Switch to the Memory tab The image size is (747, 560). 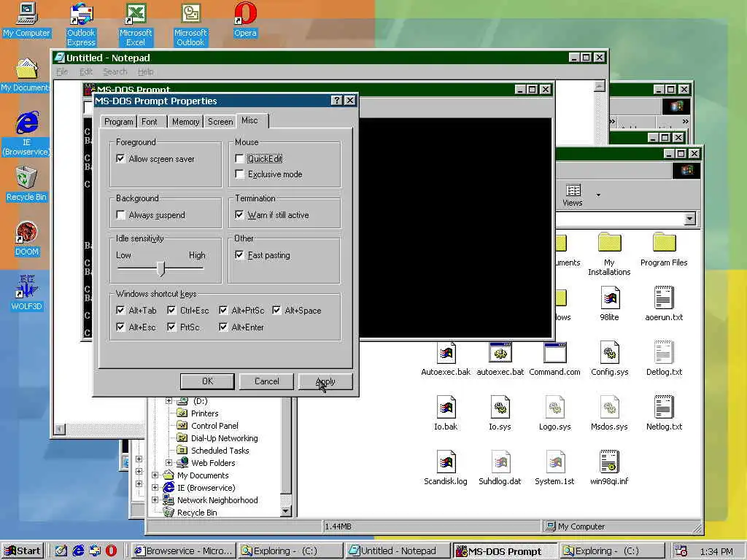point(185,122)
